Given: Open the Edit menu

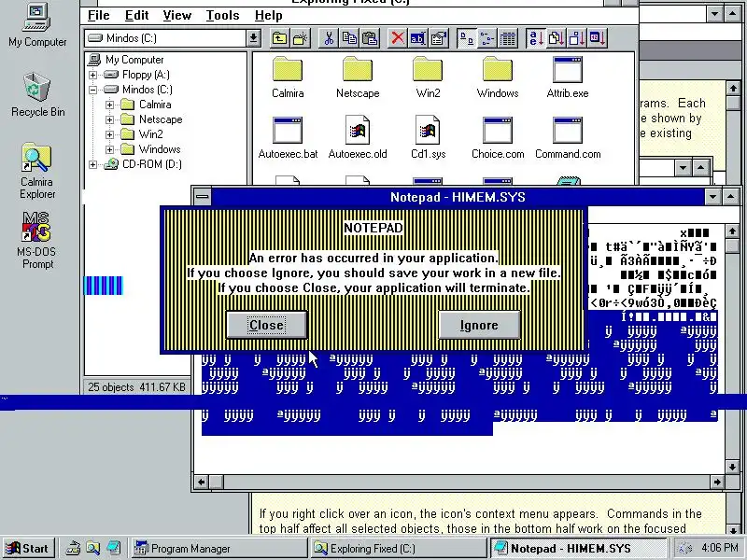Looking at the screenshot, I should click(x=136, y=15).
